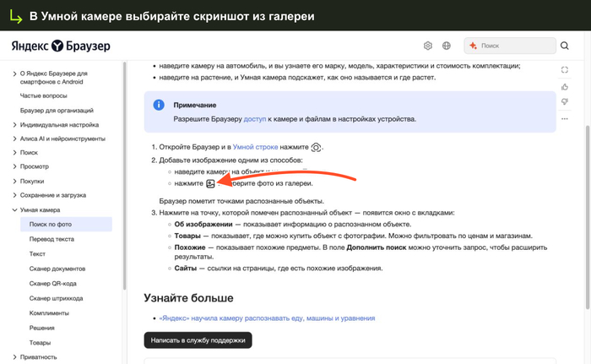Toggle full-screen reading mode icon
This screenshot has width=591, height=364.
pos(564,70)
